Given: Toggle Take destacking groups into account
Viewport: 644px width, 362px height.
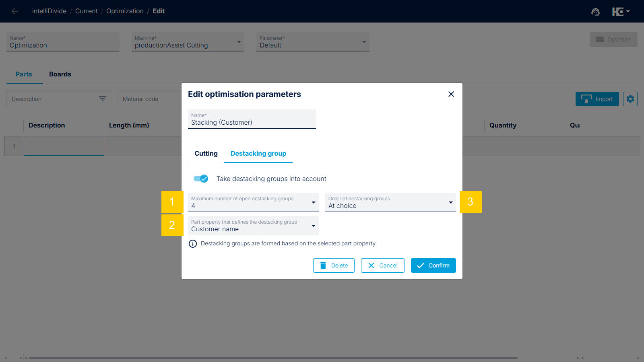Looking at the screenshot, I should click(x=201, y=179).
